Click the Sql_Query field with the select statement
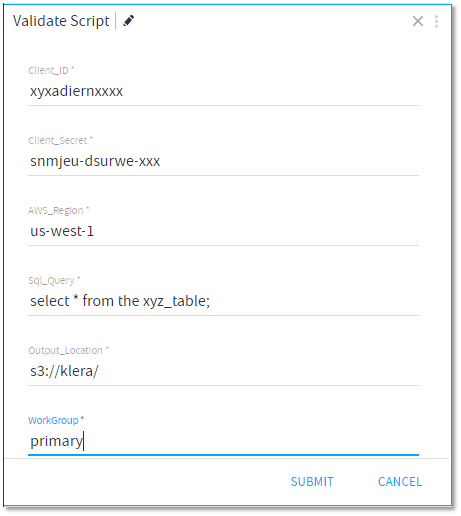 coord(223,301)
